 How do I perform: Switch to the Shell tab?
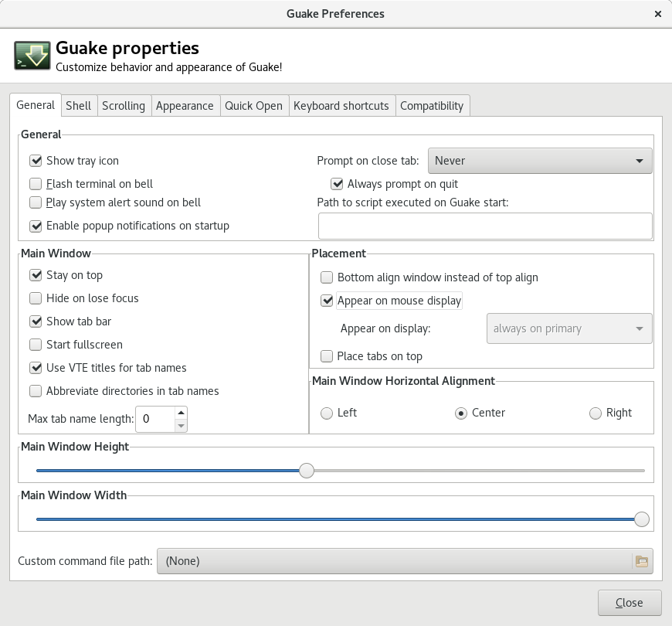point(79,106)
